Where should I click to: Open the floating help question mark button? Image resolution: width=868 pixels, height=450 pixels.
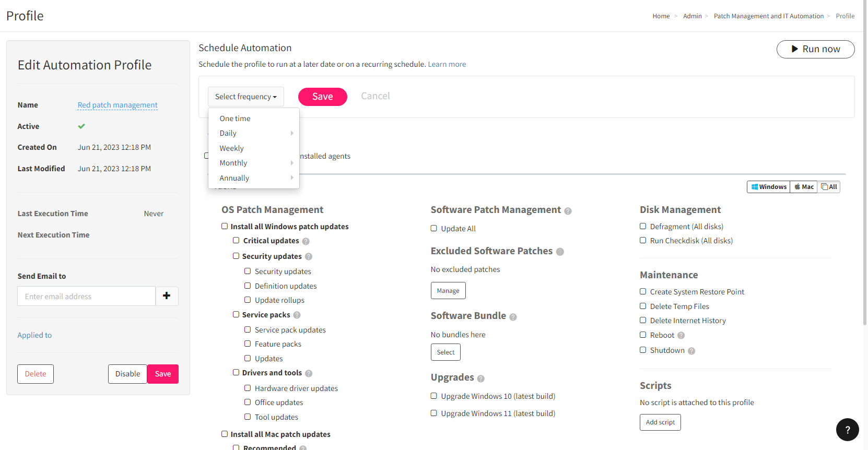(848, 430)
